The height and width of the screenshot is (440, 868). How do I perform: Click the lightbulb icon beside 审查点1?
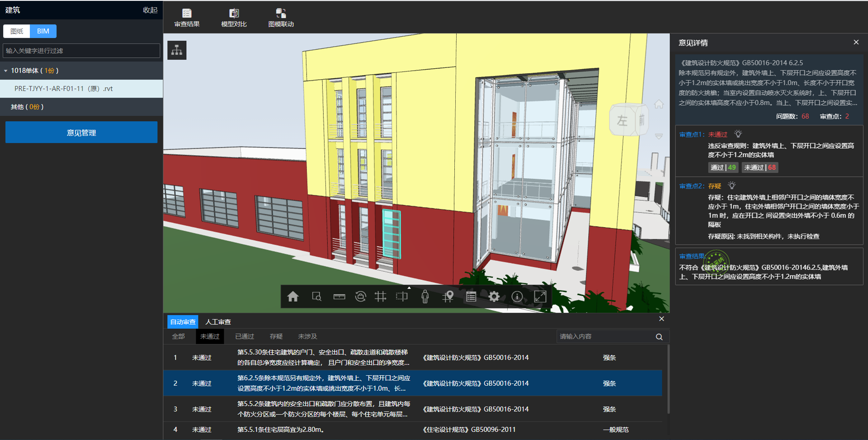tap(738, 134)
